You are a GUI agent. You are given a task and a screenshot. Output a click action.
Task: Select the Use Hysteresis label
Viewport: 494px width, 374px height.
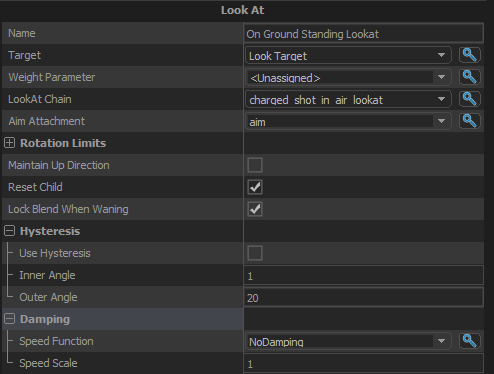point(55,253)
